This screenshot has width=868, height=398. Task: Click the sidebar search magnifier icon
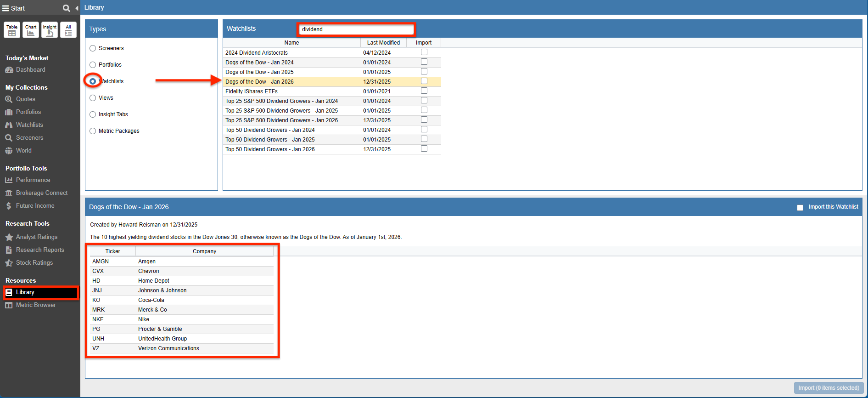[x=67, y=8]
